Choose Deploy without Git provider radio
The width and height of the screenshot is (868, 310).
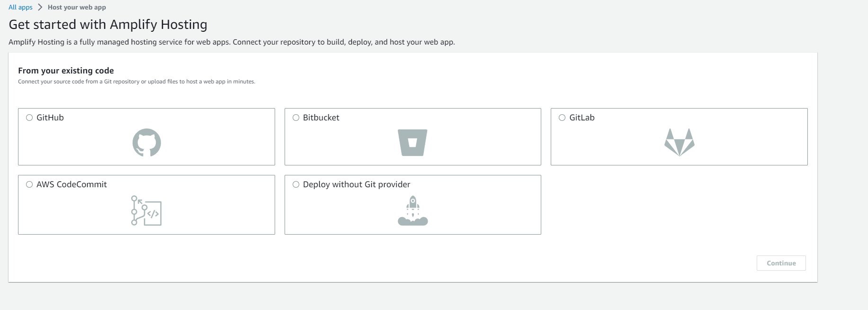pyautogui.click(x=296, y=184)
